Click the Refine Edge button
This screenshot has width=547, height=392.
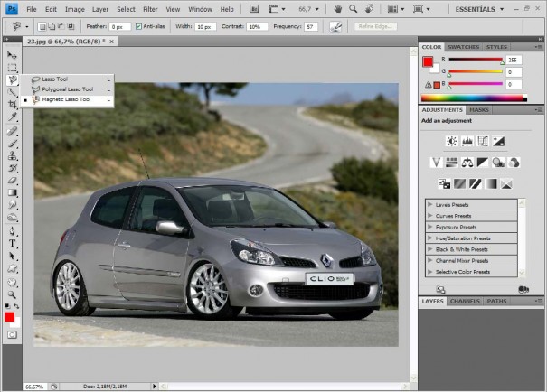point(375,26)
